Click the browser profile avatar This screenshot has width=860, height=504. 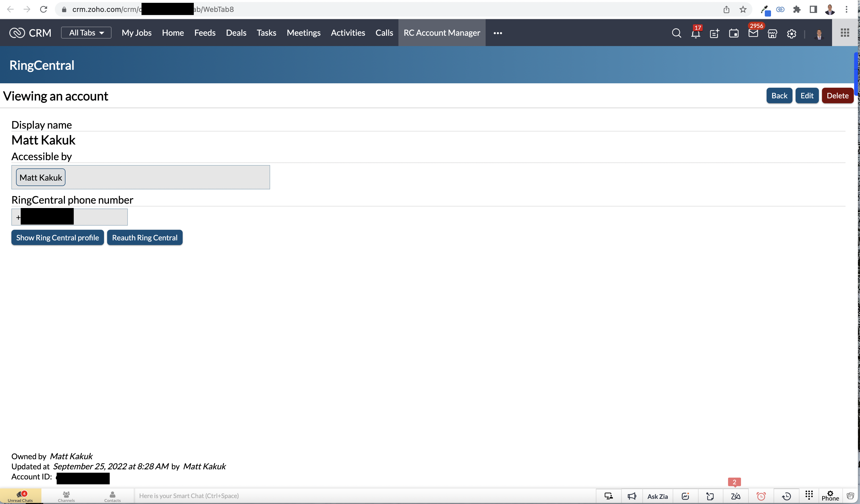(x=830, y=9)
